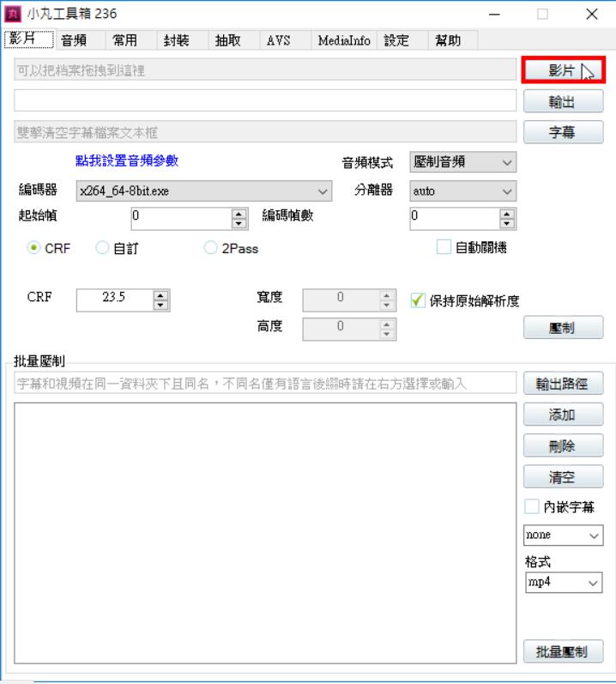Open the none subtitle language dropdown

point(564,536)
